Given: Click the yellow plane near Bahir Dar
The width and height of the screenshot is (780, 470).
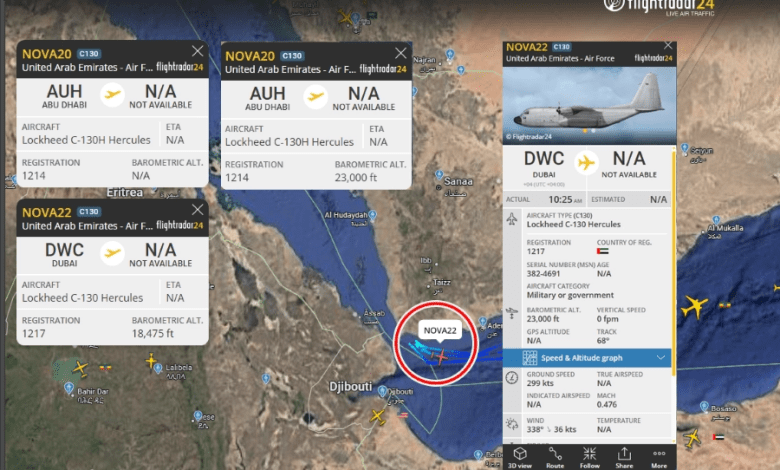Looking at the screenshot, I should 80,369.
